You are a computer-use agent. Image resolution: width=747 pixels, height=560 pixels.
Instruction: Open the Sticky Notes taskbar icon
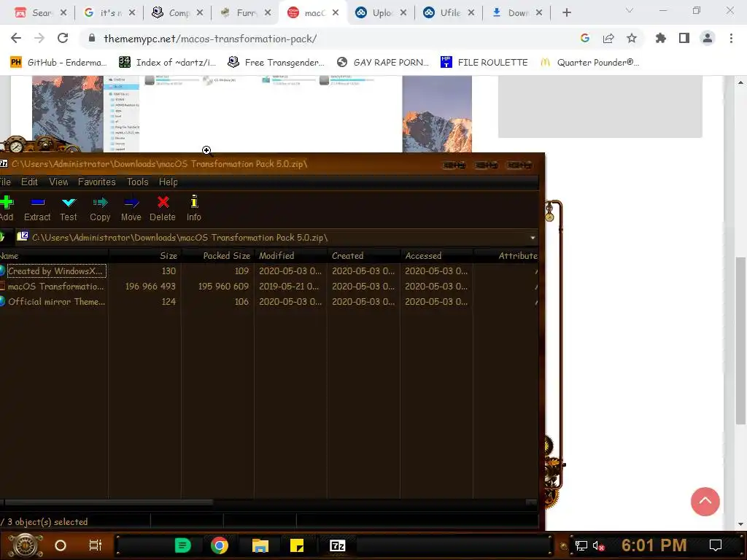pos(297,545)
